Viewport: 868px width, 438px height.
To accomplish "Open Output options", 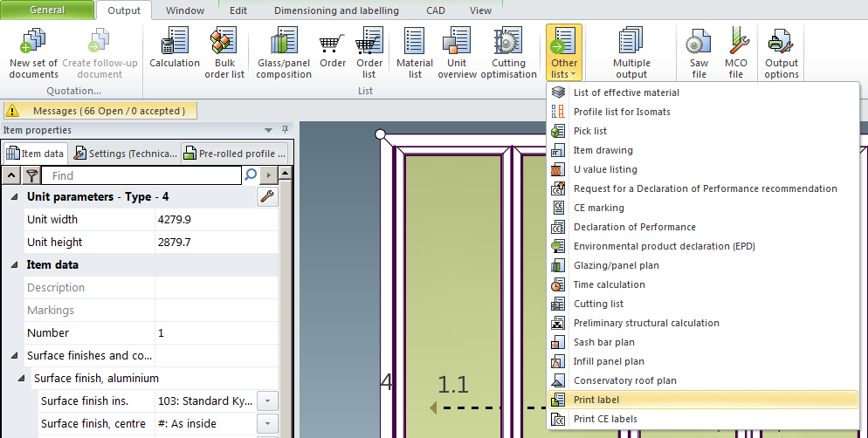I will coord(781,51).
